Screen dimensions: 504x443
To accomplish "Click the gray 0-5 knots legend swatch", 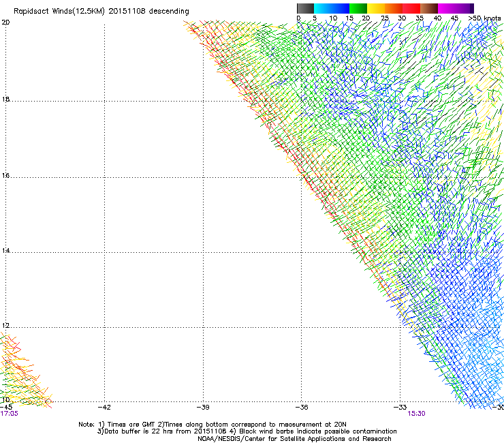I will coord(305,8).
